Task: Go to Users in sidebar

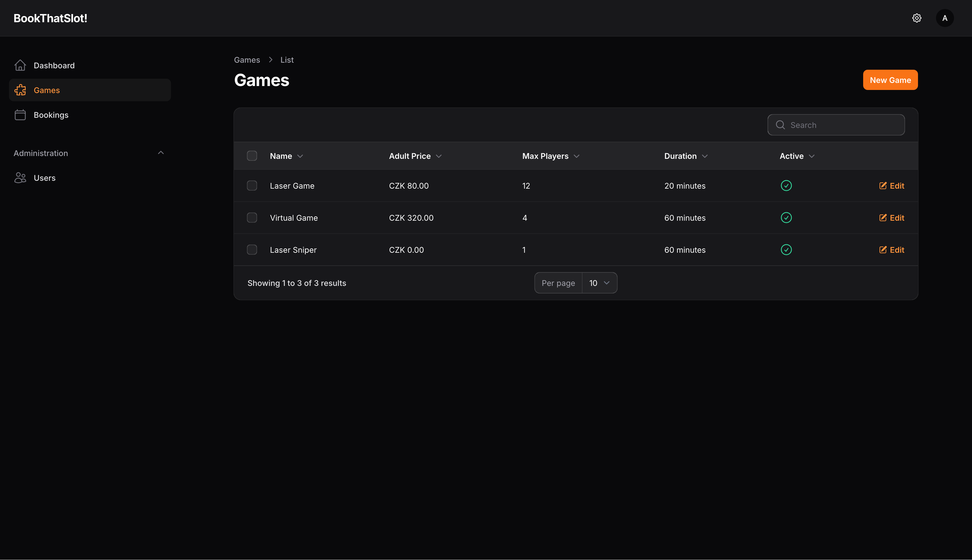Action: coord(45,178)
